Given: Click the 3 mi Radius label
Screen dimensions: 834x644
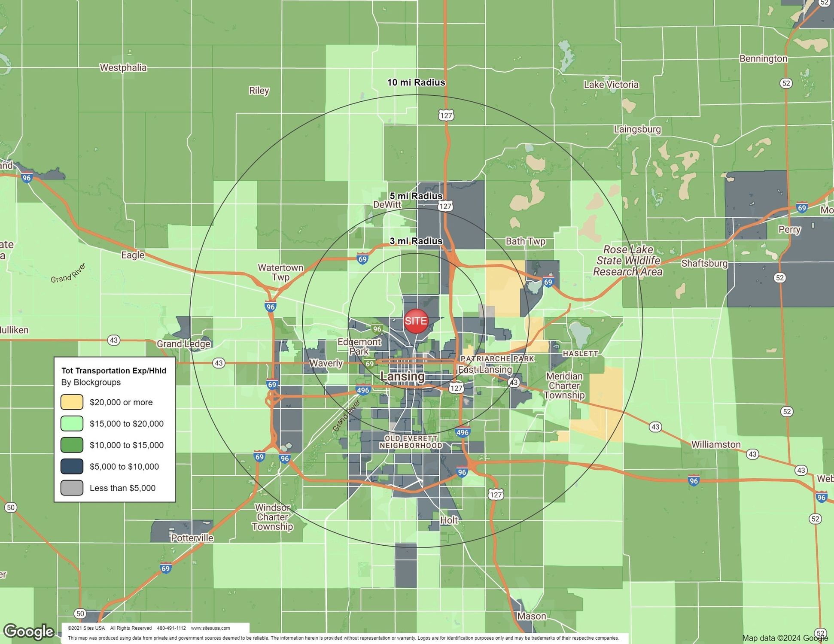Looking at the screenshot, I should coord(416,241).
